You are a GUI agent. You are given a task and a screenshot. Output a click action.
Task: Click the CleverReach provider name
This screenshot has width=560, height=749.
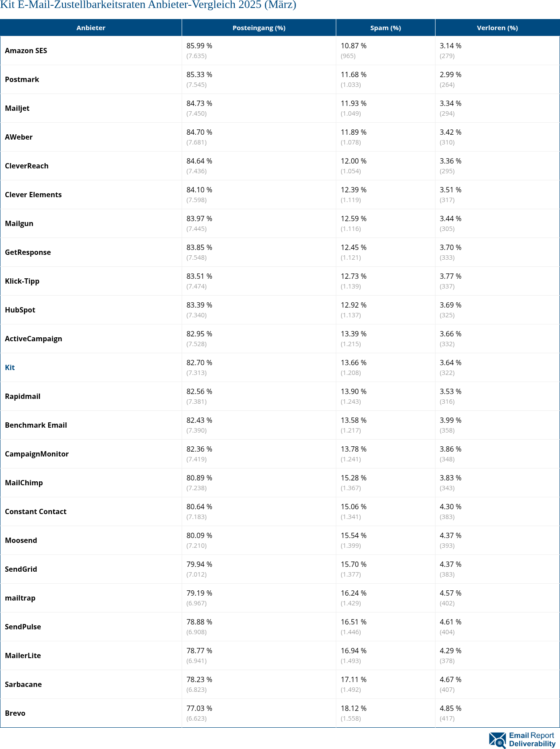27,166
